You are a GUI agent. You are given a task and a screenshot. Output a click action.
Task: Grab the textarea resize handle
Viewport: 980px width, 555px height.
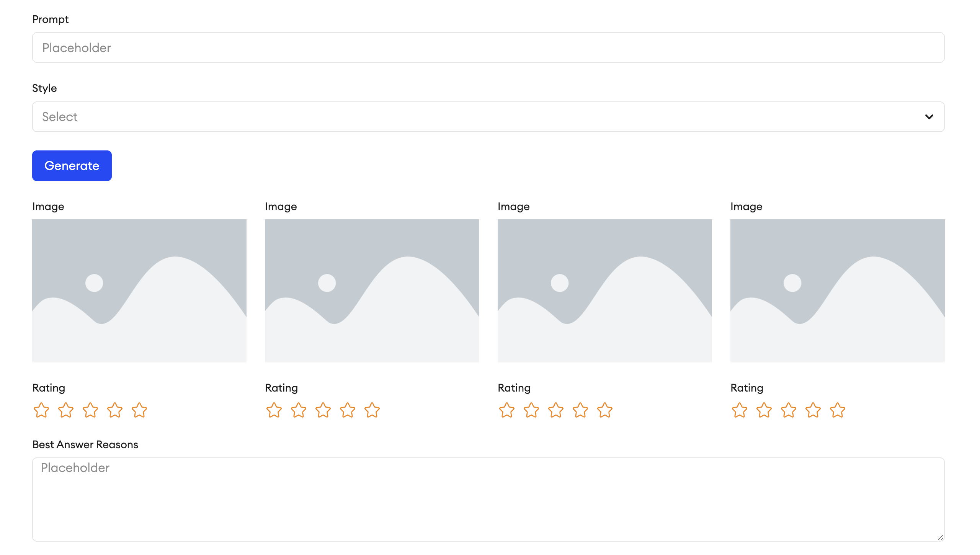tap(940, 537)
